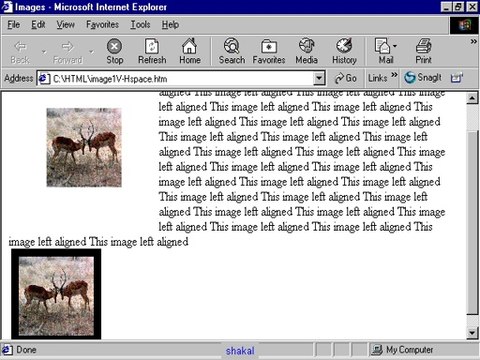This screenshot has height=360, width=480.
Task: Open the Media bar
Action: coord(306,52)
